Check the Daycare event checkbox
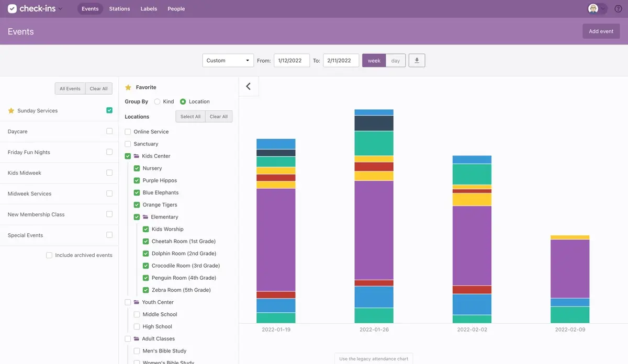 point(109,131)
